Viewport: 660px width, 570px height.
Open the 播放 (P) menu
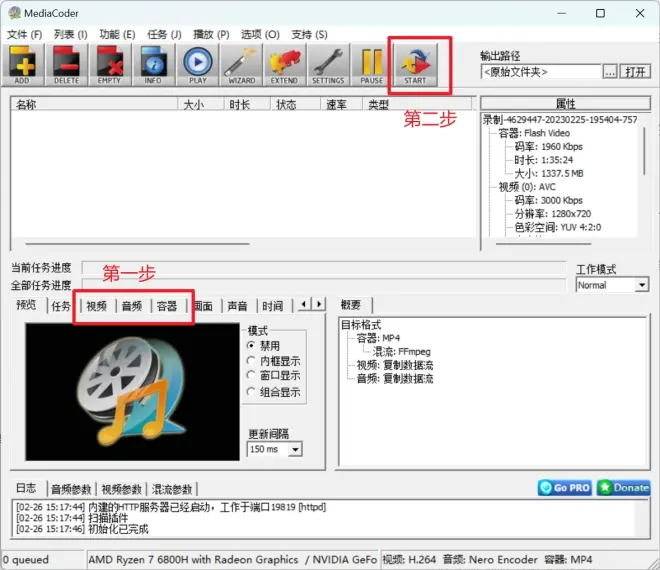(x=211, y=35)
